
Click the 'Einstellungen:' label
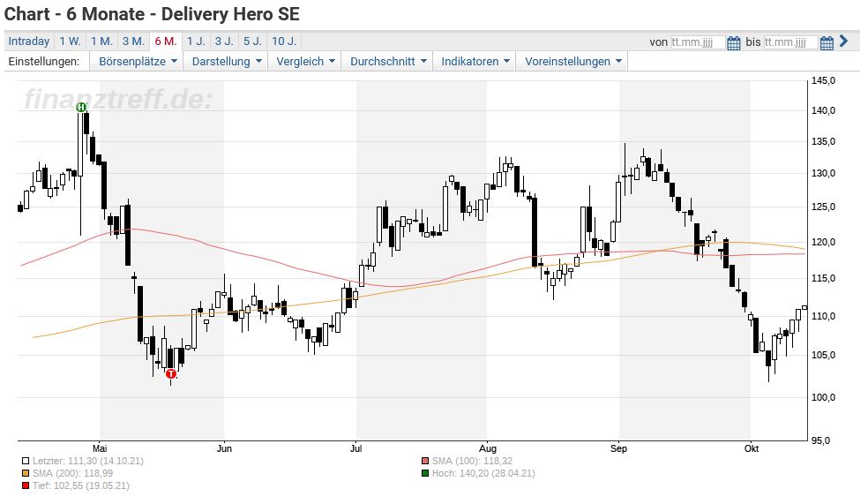(x=44, y=62)
